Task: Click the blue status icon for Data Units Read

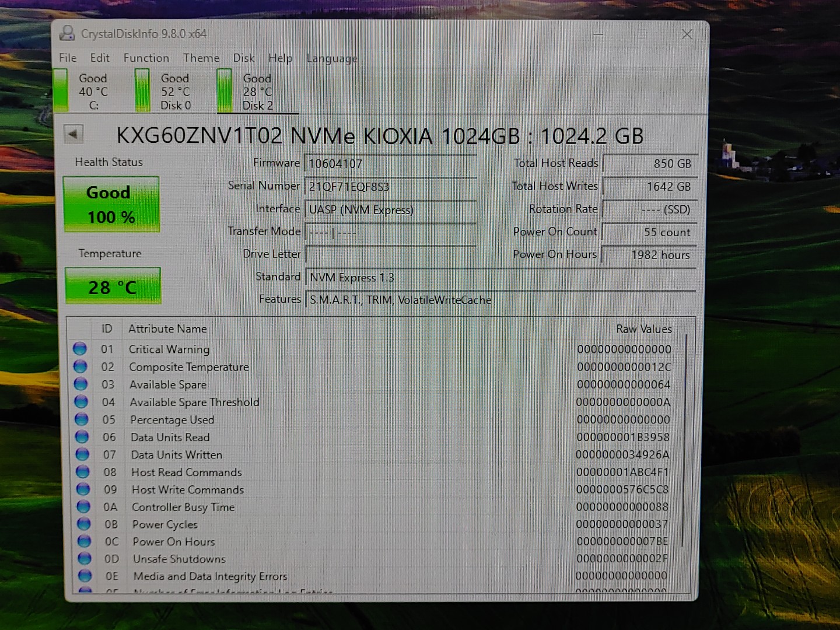Action: pos(82,436)
